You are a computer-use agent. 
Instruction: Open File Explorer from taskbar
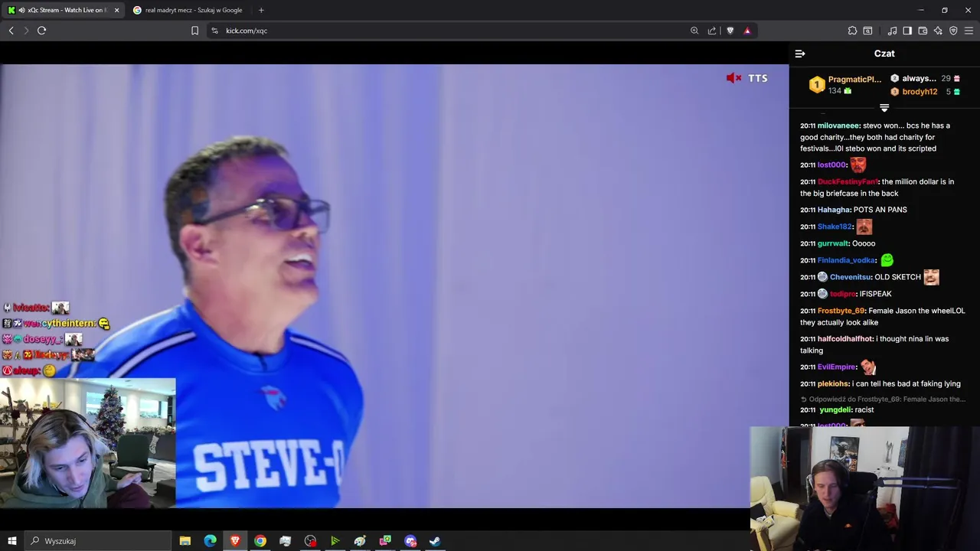pos(185,541)
